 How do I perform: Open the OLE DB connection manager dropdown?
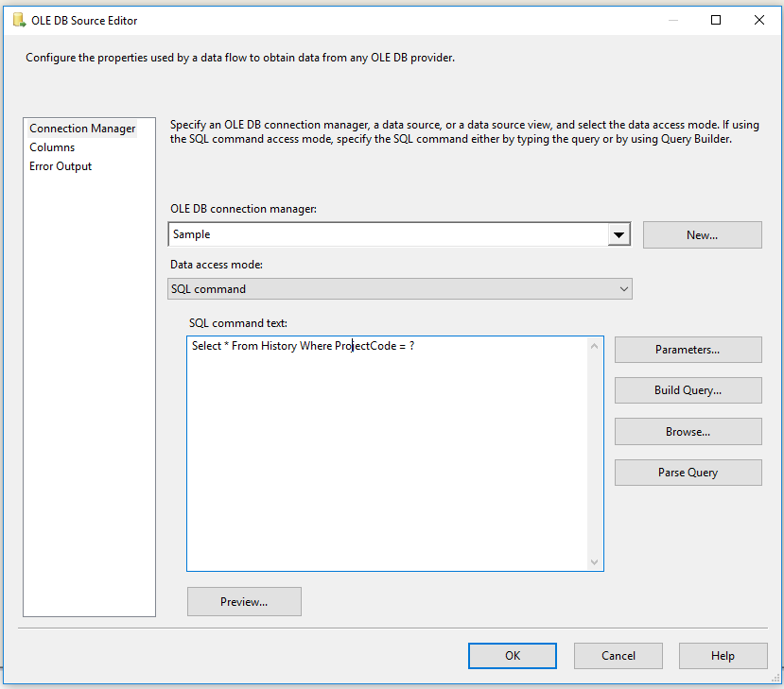click(619, 234)
